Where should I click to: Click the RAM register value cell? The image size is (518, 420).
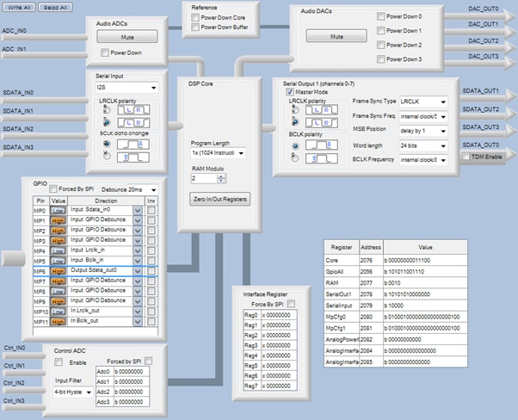click(x=425, y=283)
